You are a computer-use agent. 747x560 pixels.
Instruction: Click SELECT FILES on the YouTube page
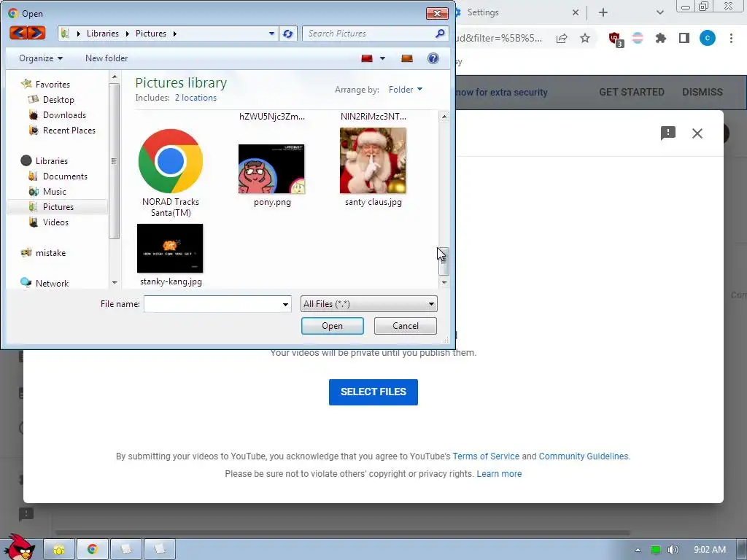pos(373,392)
